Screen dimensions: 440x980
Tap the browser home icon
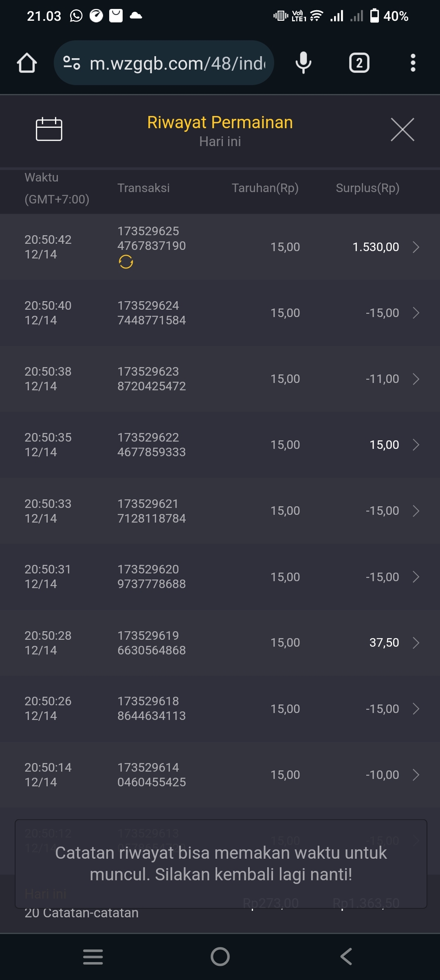(x=27, y=63)
